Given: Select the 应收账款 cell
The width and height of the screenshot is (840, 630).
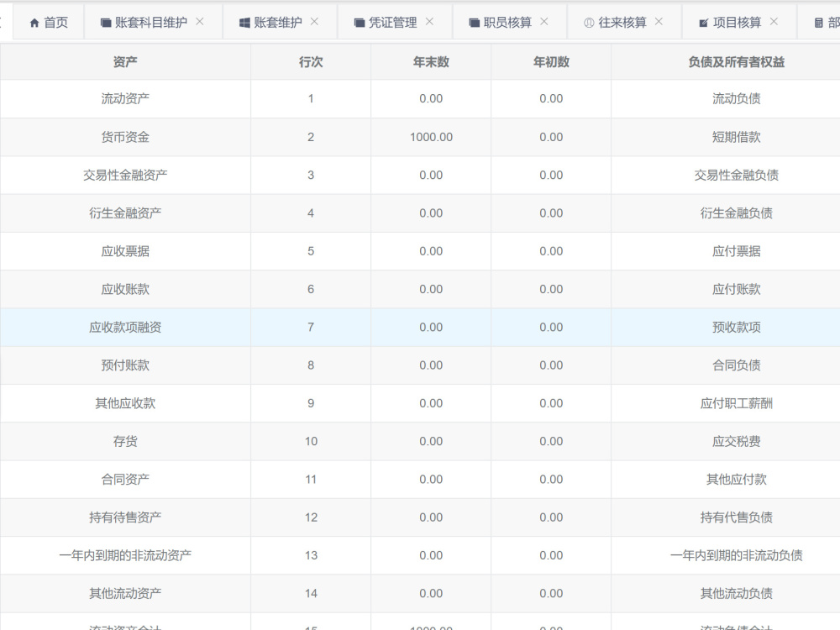Looking at the screenshot, I should (x=125, y=289).
